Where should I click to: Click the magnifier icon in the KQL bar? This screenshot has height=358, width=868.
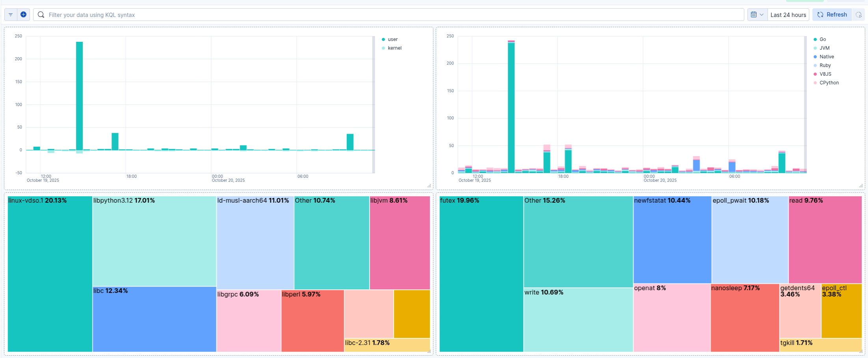click(41, 15)
